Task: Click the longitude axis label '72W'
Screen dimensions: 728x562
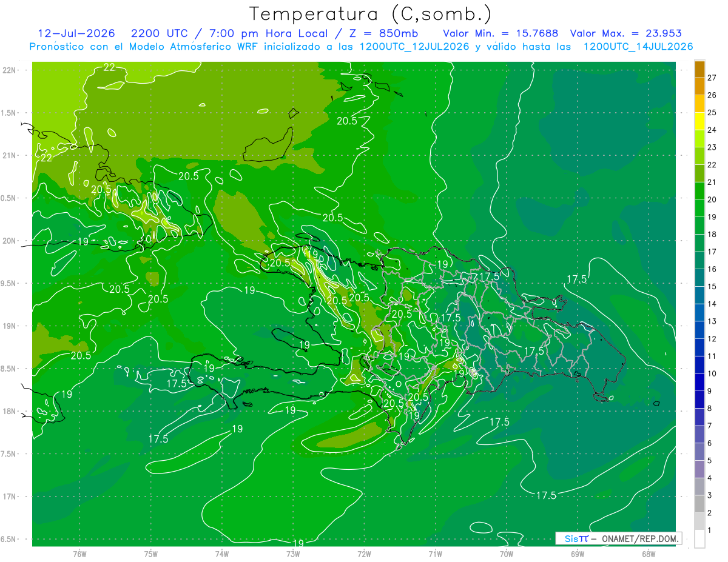Action: tap(364, 554)
